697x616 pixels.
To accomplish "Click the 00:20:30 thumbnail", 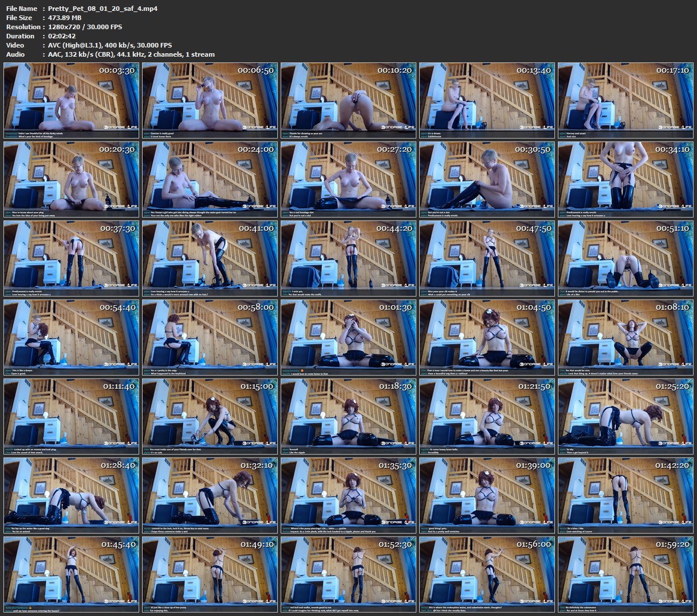I will click(71, 179).
